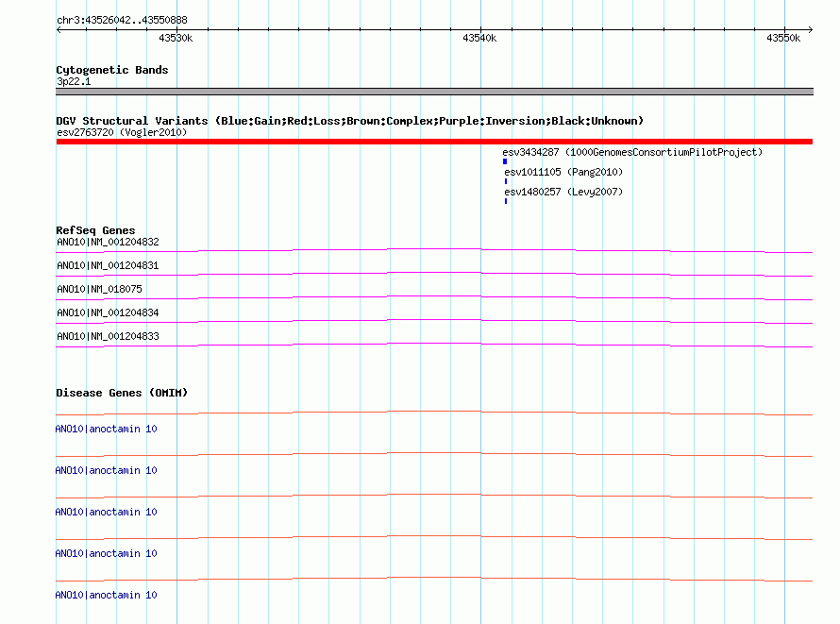Image resolution: width=840 pixels, height=624 pixels.
Task: Click the blue esv1480257 gain marker
Action: [x=506, y=201]
